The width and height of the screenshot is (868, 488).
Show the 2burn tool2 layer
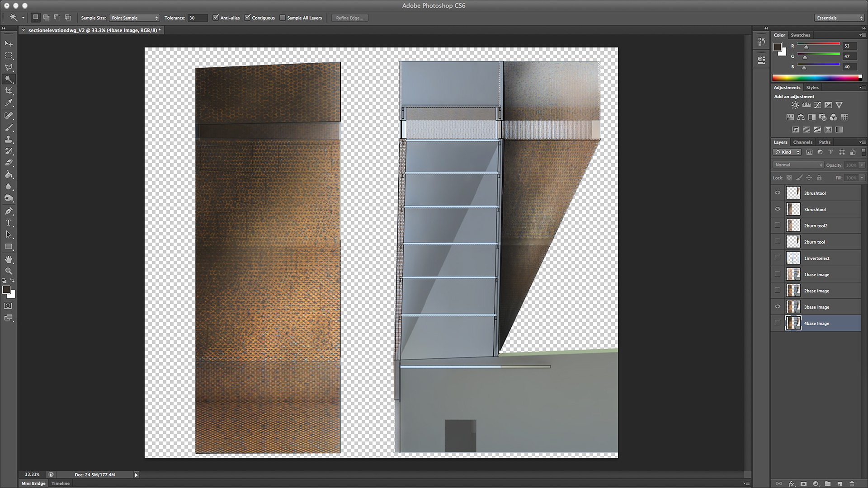click(778, 225)
